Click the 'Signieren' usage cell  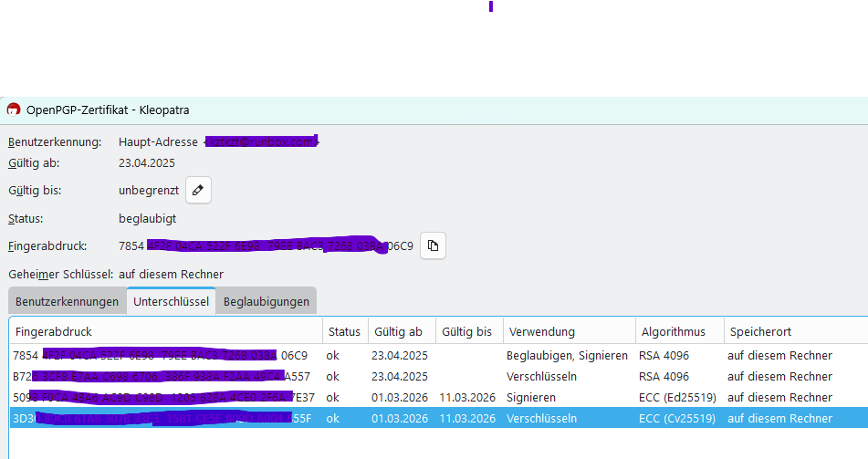pyautogui.click(x=531, y=398)
